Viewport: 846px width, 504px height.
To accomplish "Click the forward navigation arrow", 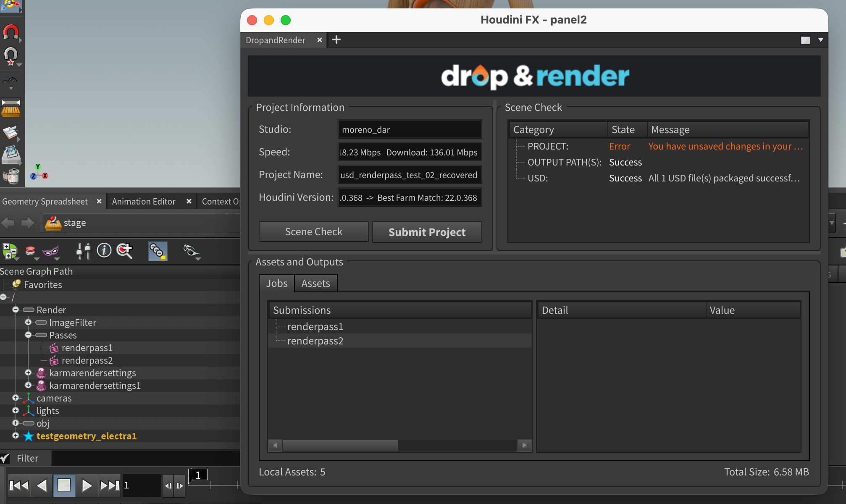I will tap(28, 223).
